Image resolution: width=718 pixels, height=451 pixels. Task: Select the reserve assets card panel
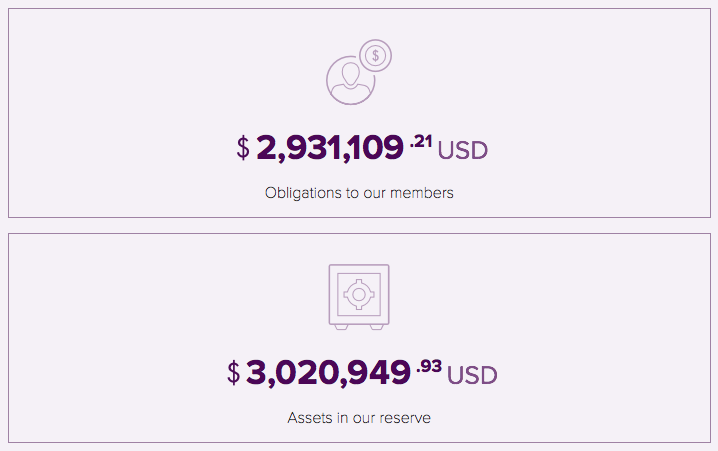[x=359, y=338]
